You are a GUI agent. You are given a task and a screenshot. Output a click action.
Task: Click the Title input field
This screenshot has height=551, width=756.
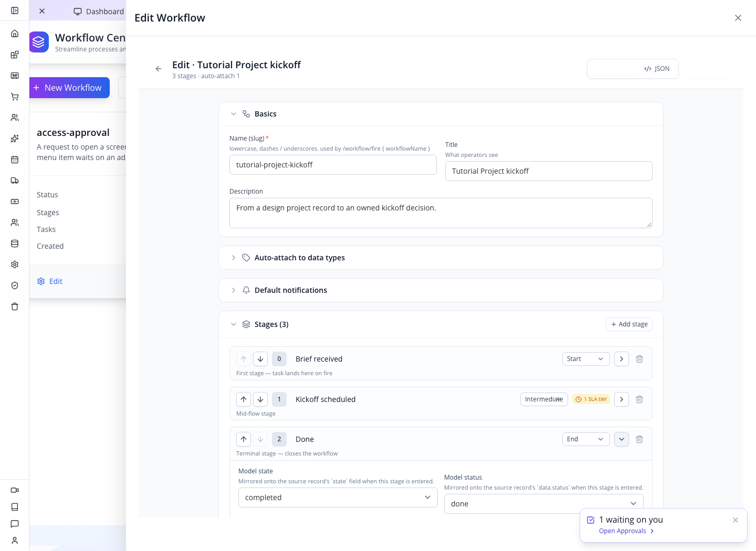coord(549,171)
